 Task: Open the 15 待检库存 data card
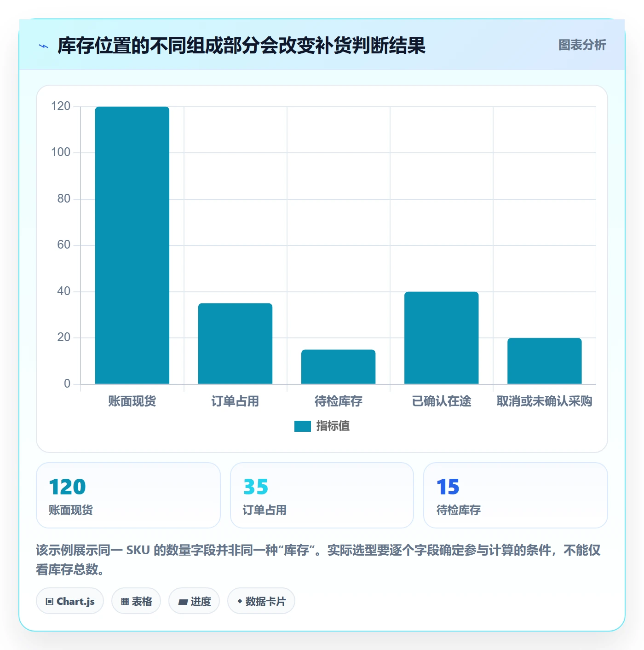coord(516,495)
